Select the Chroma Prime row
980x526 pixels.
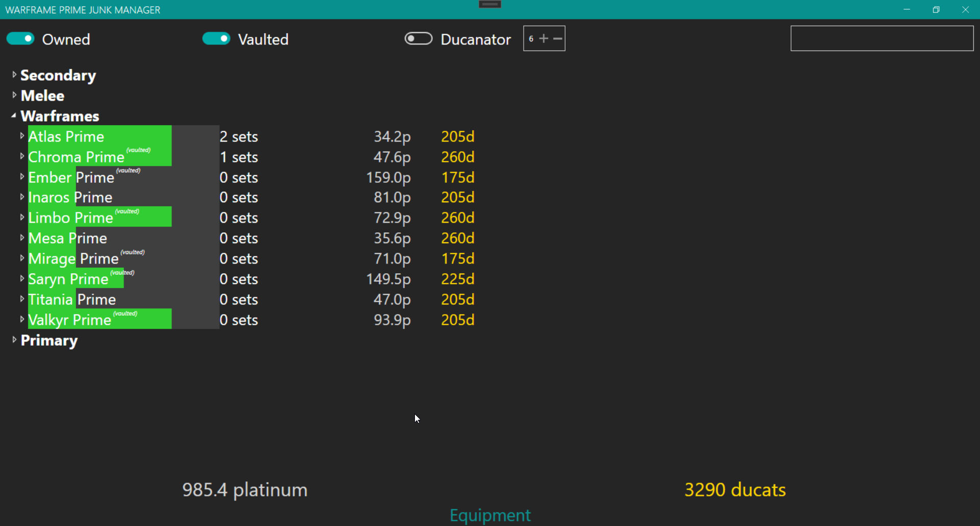[251, 157]
